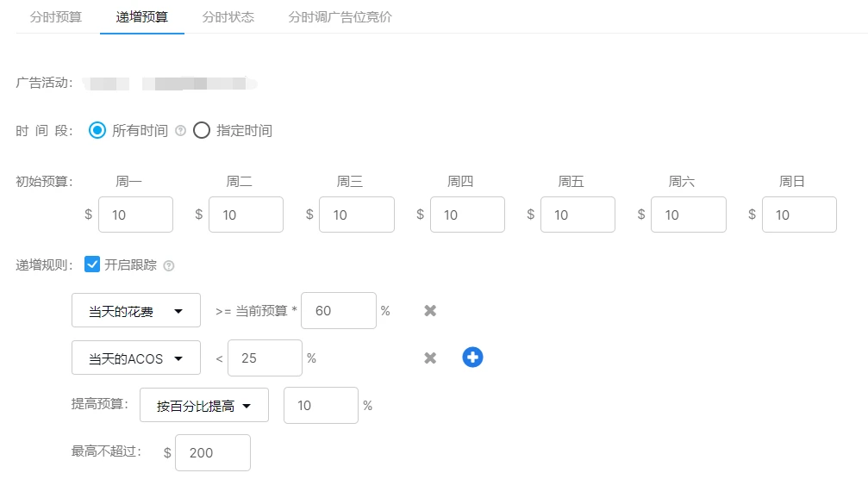Click help icon next to 所有时间
Viewport: 868px width, 479px height.
pos(180,131)
